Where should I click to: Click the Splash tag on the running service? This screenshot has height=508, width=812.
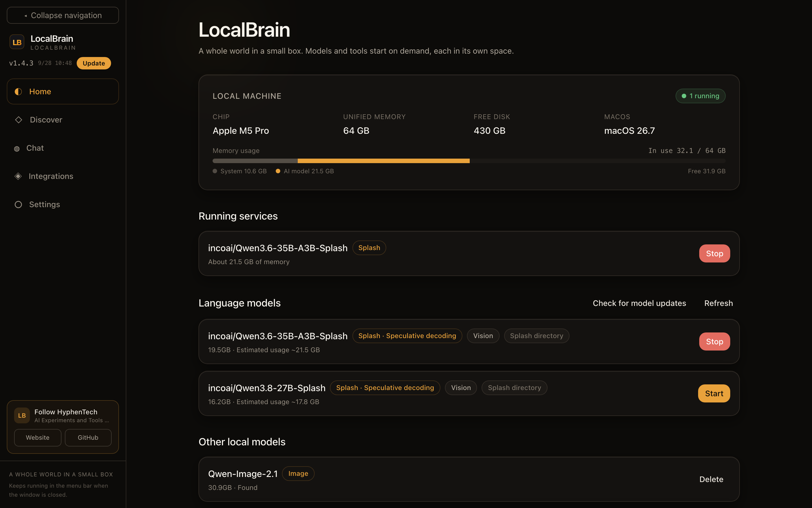click(x=369, y=248)
